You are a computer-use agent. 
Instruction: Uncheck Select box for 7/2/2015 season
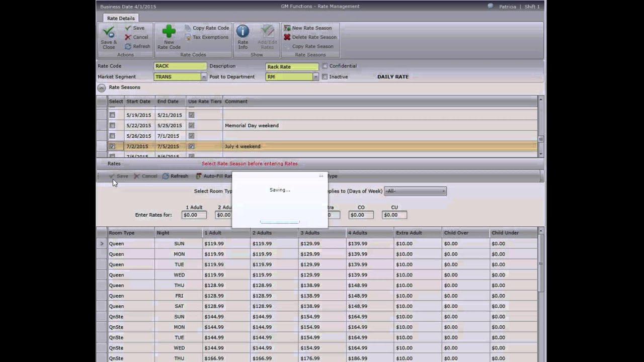112,146
